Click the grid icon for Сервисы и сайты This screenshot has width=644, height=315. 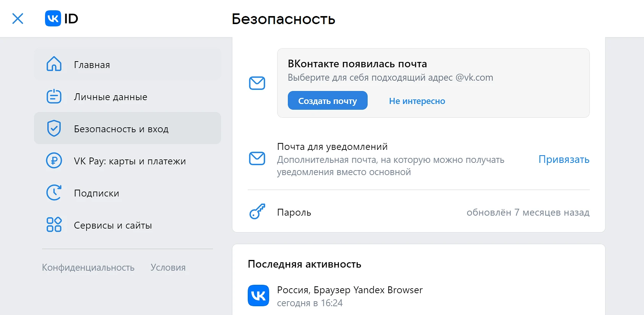pyautogui.click(x=54, y=225)
